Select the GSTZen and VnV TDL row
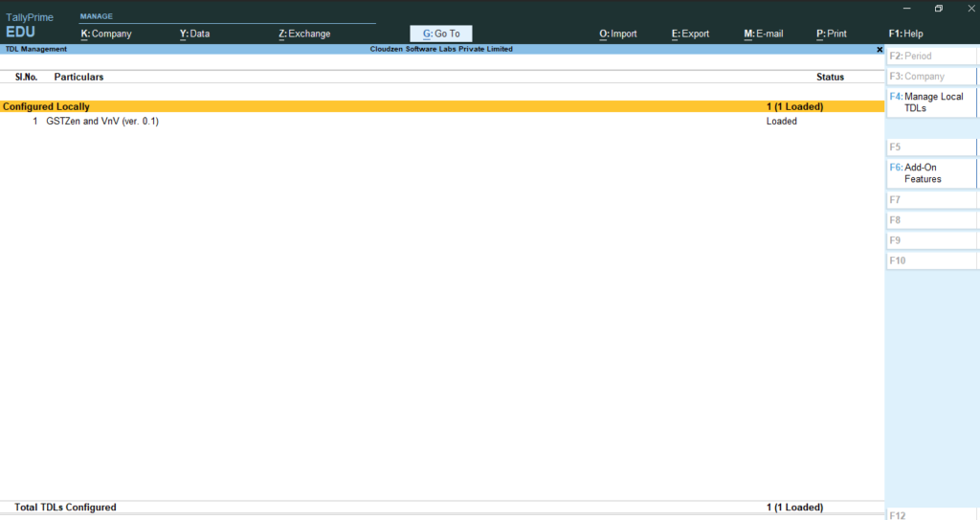 [x=442, y=122]
